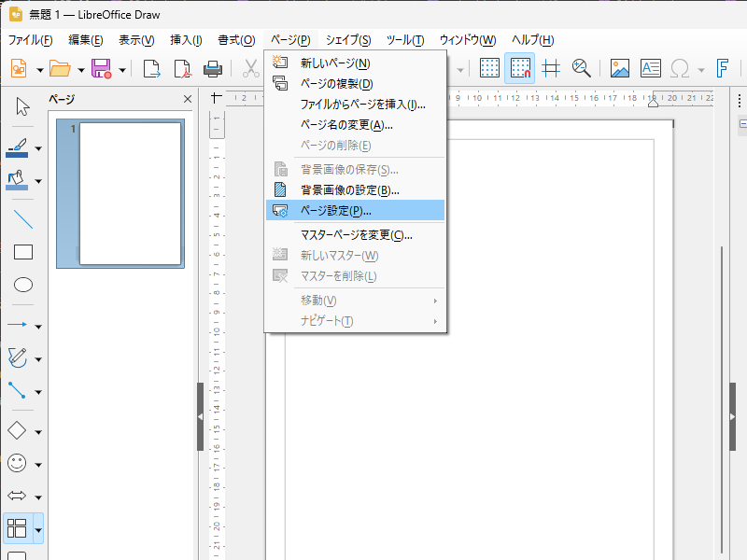Viewport: 747px width, 560px height.
Task: Click the left panel collapse handle
Action: [200, 416]
